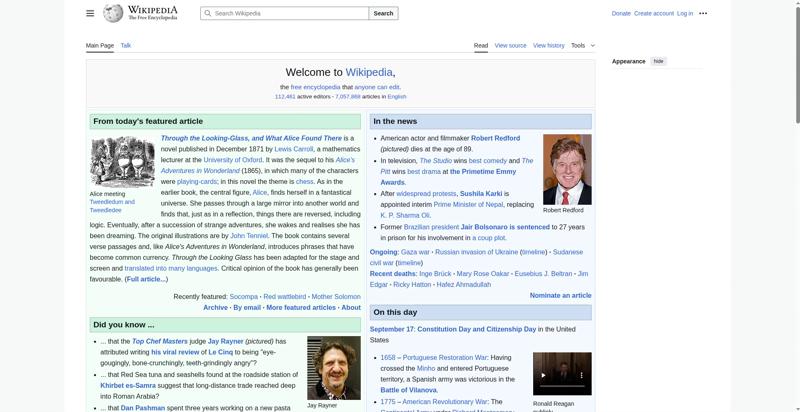Open Portuguese Restoration War link

445,357
